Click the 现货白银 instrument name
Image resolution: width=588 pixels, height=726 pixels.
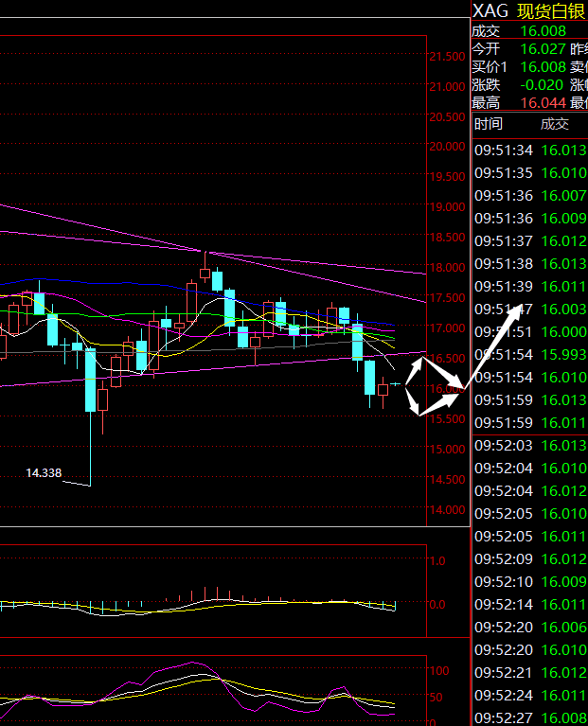[x=552, y=10]
